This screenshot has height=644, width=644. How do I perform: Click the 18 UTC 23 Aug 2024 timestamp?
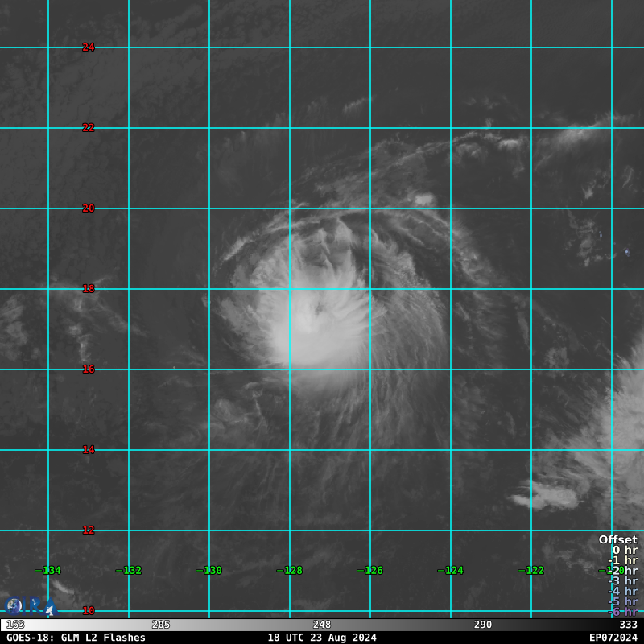tap(322, 638)
